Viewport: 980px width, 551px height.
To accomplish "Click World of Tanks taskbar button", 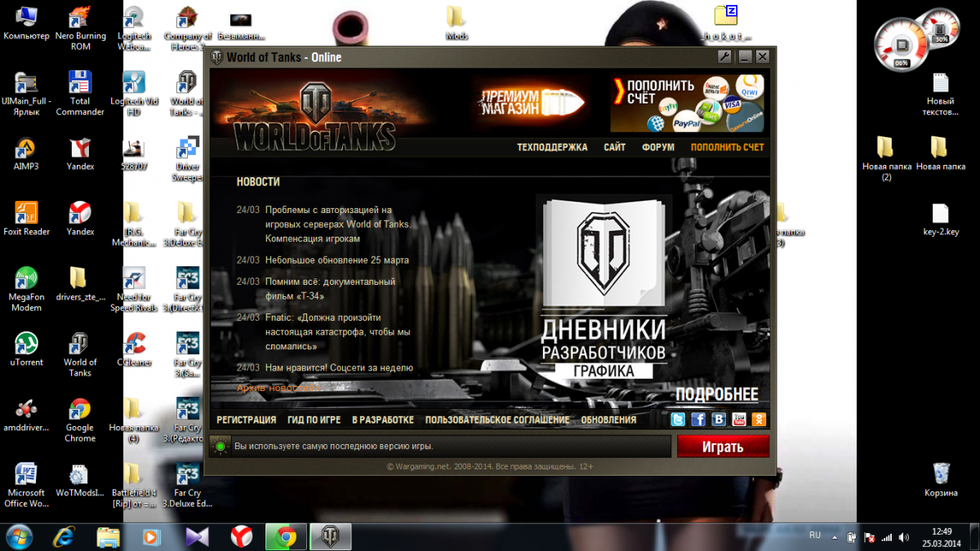I will (330, 537).
